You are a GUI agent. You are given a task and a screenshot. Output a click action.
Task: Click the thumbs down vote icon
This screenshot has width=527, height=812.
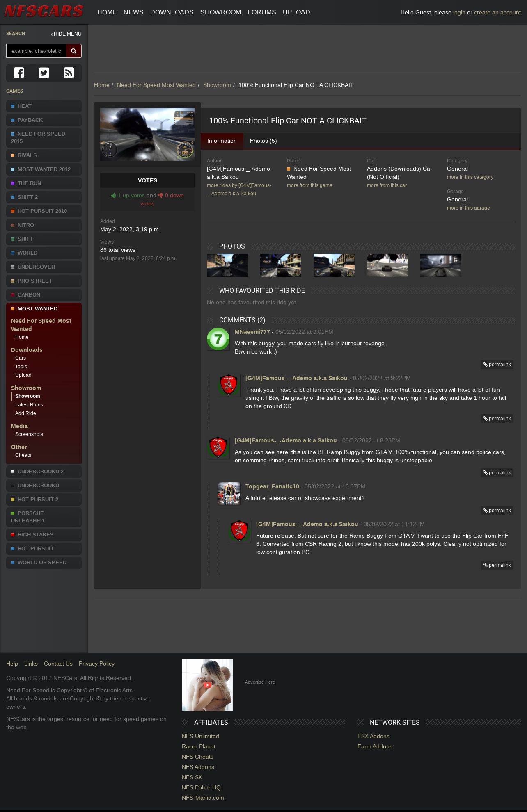tap(160, 196)
